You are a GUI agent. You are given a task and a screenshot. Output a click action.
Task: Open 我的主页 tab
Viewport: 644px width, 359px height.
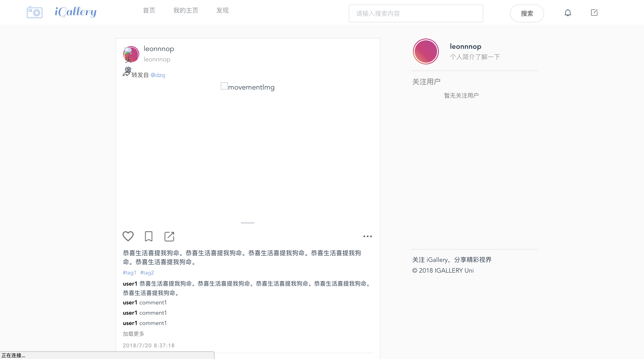tap(186, 11)
